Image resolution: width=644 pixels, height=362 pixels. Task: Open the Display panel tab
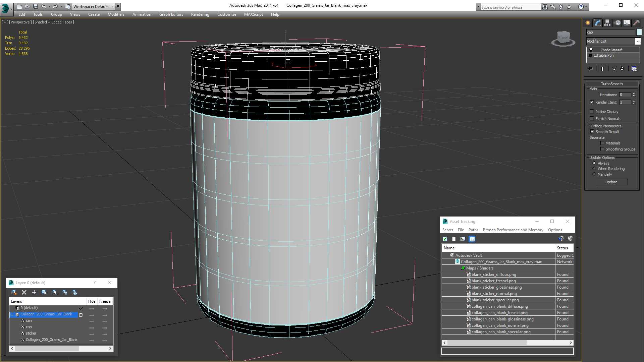[627, 23]
